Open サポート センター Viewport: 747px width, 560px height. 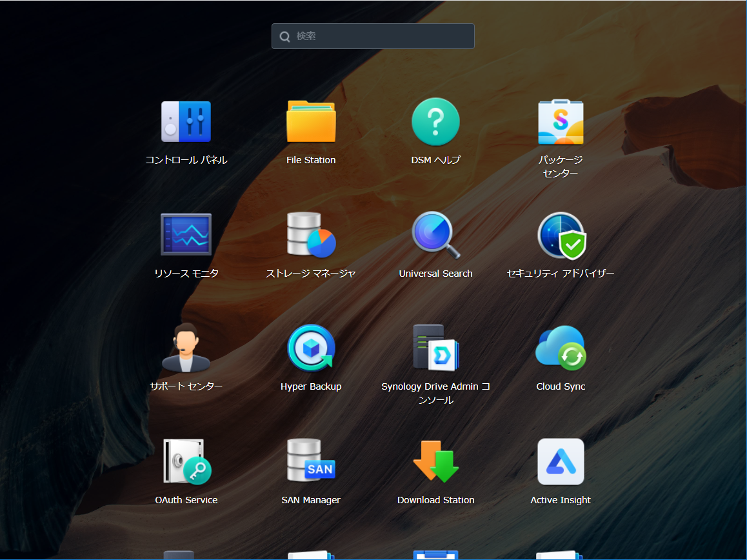tap(186, 348)
